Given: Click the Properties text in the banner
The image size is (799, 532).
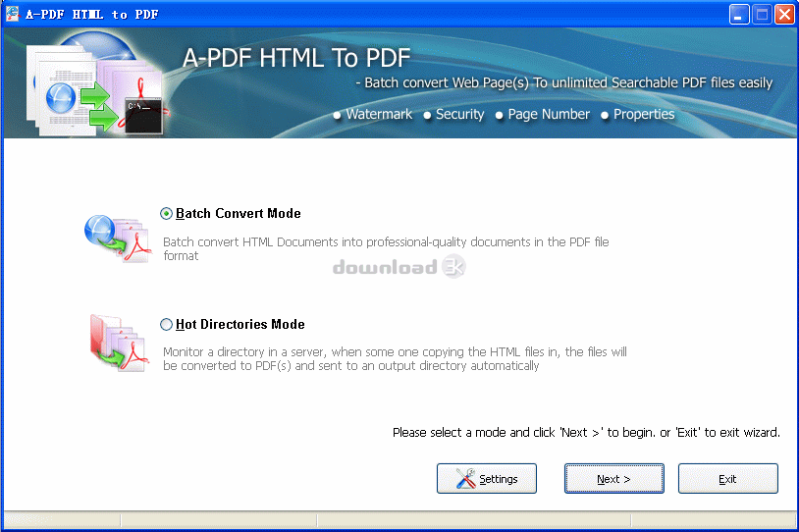Looking at the screenshot, I should 644,114.
